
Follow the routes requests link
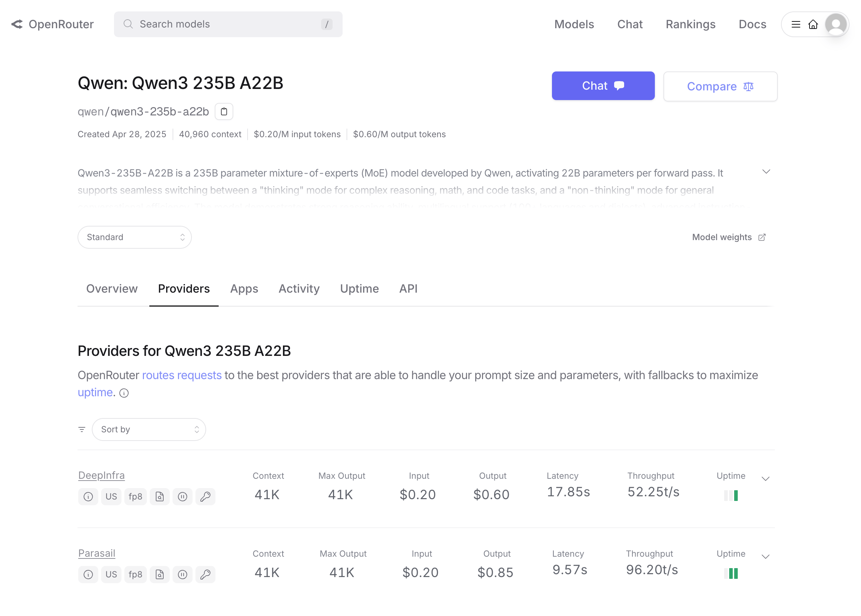[182, 375]
